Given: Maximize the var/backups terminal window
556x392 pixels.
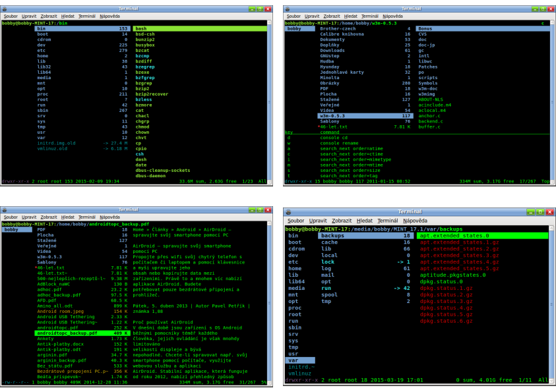Looking at the screenshot, I should pos(540,211).
